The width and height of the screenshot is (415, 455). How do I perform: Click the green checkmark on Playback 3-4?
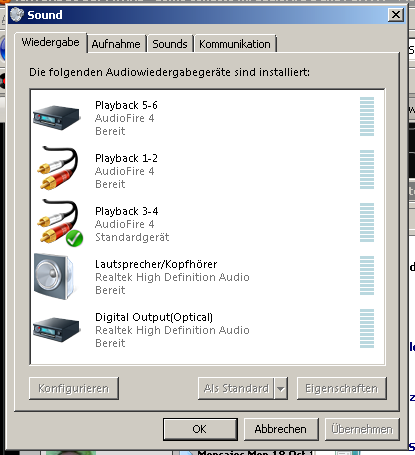tap(74, 238)
